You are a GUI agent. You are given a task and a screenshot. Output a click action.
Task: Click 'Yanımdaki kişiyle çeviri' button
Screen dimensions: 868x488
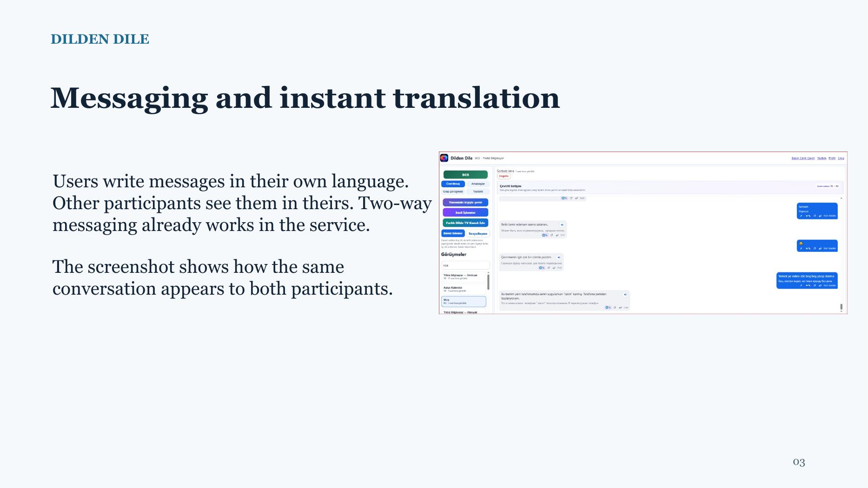[x=465, y=202]
